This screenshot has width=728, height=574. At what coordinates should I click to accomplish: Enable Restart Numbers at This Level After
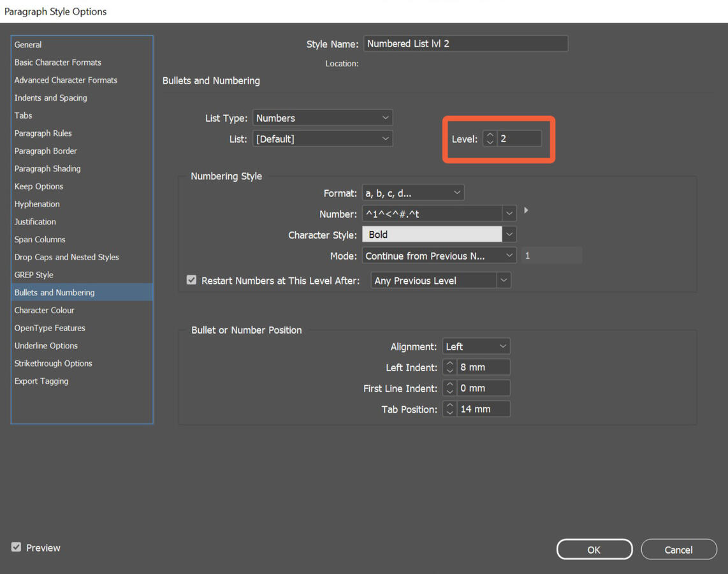(191, 279)
